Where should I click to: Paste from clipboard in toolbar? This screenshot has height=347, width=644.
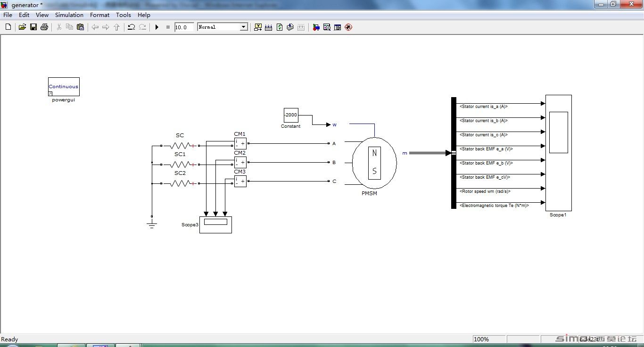pyautogui.click(x=80, y=27)
